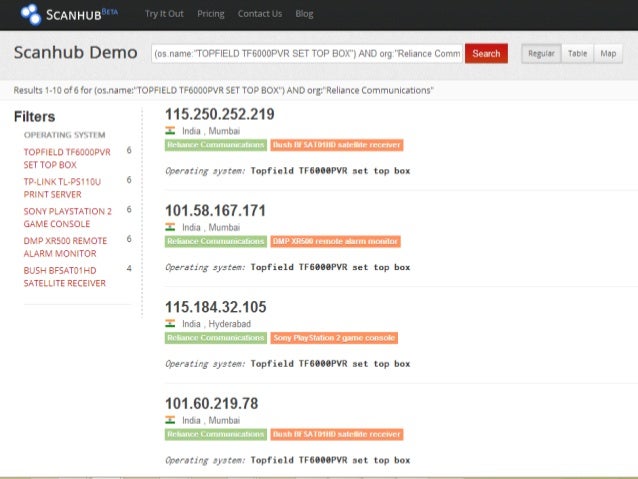Screen dimensions: 638x479
Task: Click DMP XR500 remote alarm monitor tag
Action: [335, 241]
